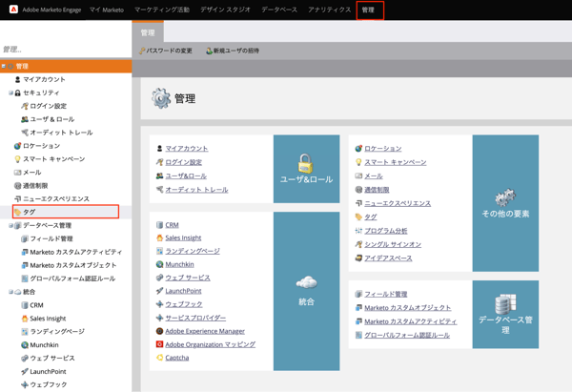
Task: Click the 統合 cloud tile
Action: (306, 291)
